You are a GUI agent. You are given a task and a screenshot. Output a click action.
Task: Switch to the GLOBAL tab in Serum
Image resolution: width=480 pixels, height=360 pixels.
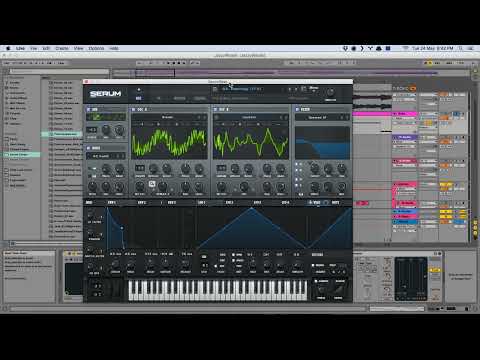[200, 98]
